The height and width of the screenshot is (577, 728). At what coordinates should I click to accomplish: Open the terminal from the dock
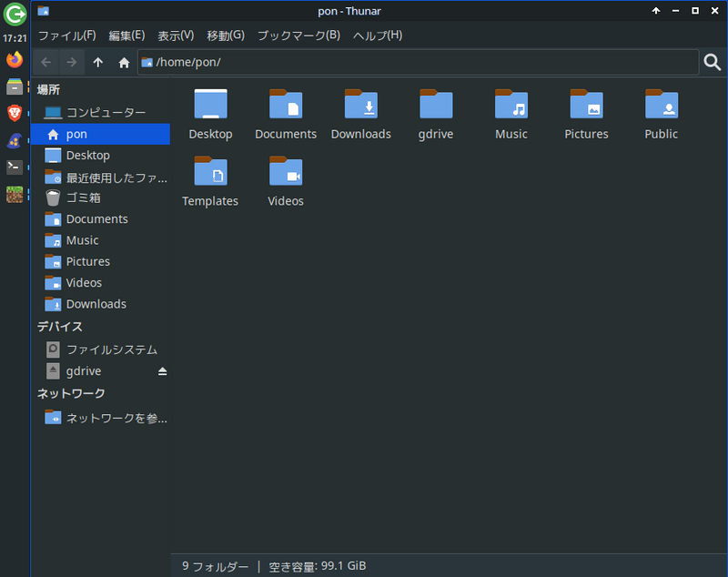tap(15, 167)
